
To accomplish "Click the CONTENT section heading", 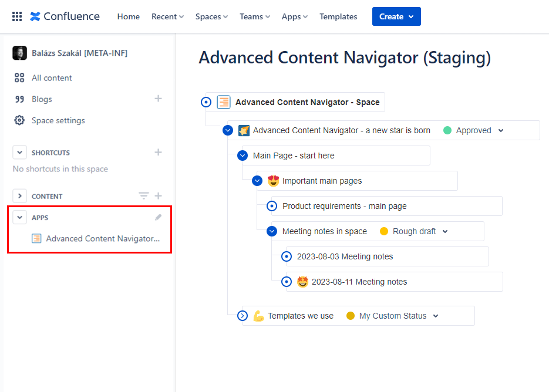I will click(47, 197).
